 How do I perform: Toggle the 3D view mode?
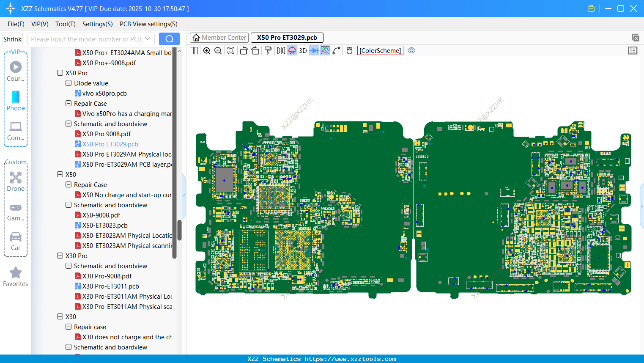click(303, 51)
